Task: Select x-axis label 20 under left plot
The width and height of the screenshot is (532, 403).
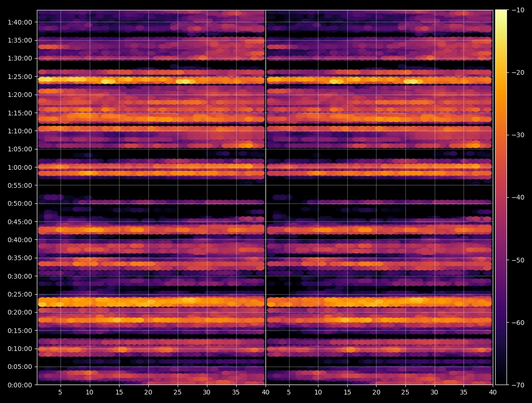Action: point(148,392)
